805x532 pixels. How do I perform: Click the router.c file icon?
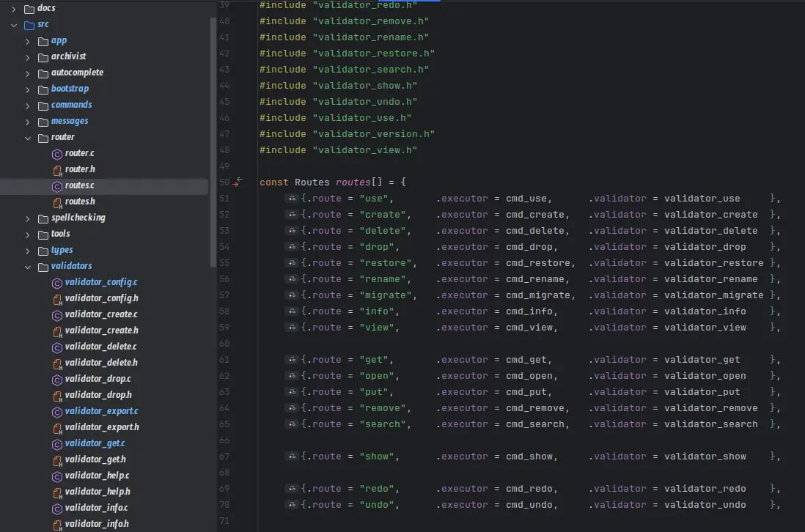pyautogui.click(x=57, y=153)
